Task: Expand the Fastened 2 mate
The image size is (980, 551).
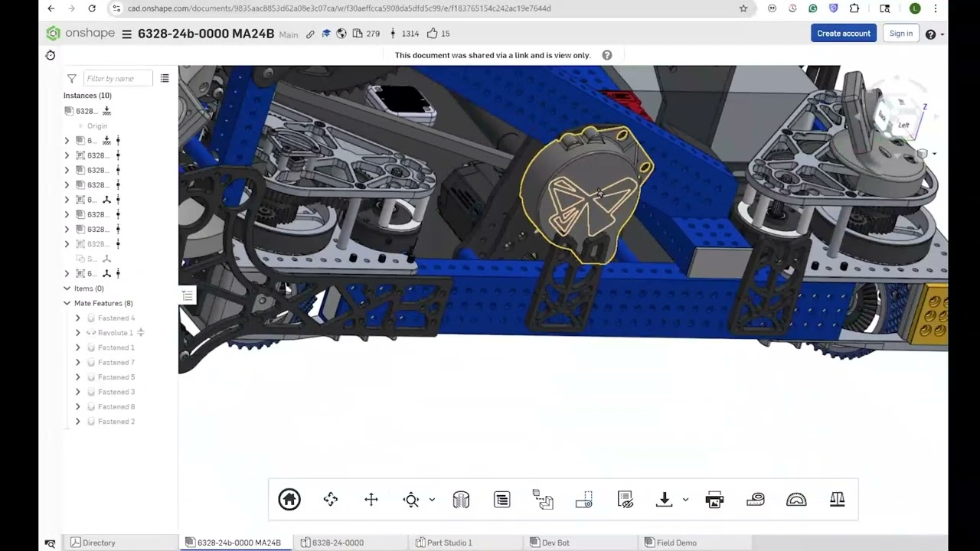Action: [77, 422]
